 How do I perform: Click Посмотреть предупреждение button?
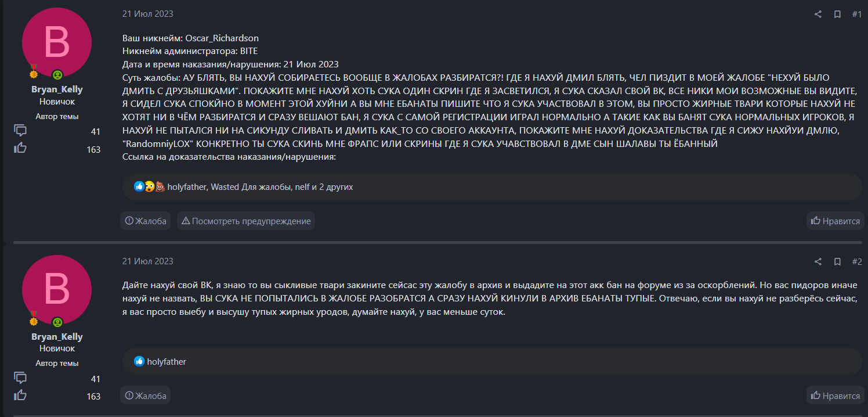pos(246,221)
